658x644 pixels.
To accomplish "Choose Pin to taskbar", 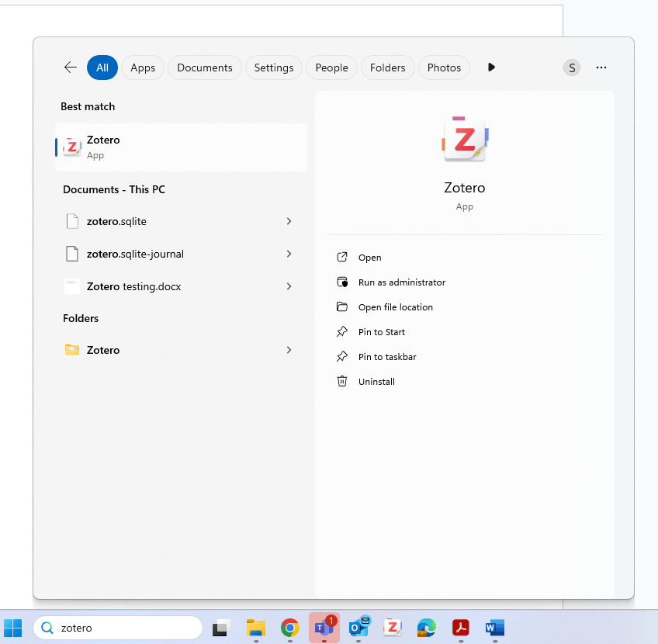I will (x=387, y=357).
